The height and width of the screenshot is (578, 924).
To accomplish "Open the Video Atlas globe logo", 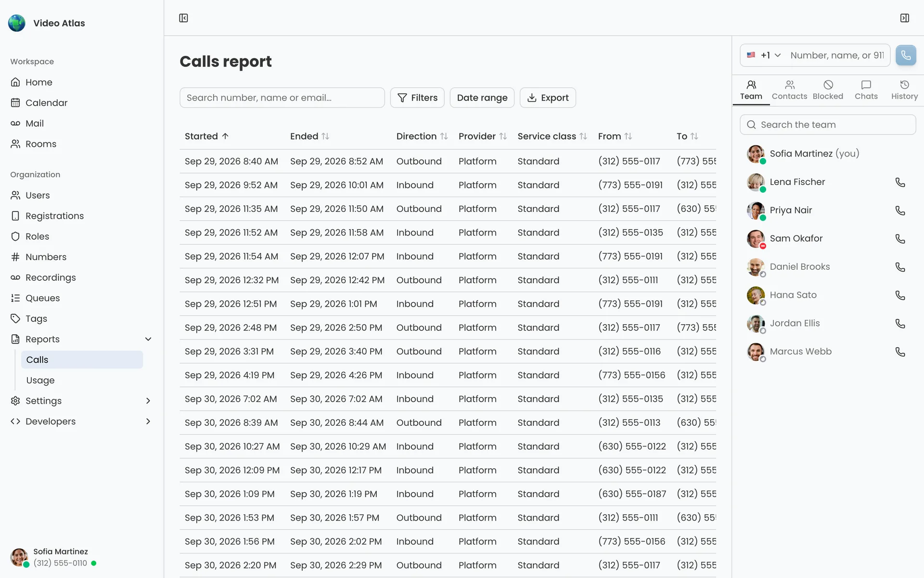I will point(17,23).
